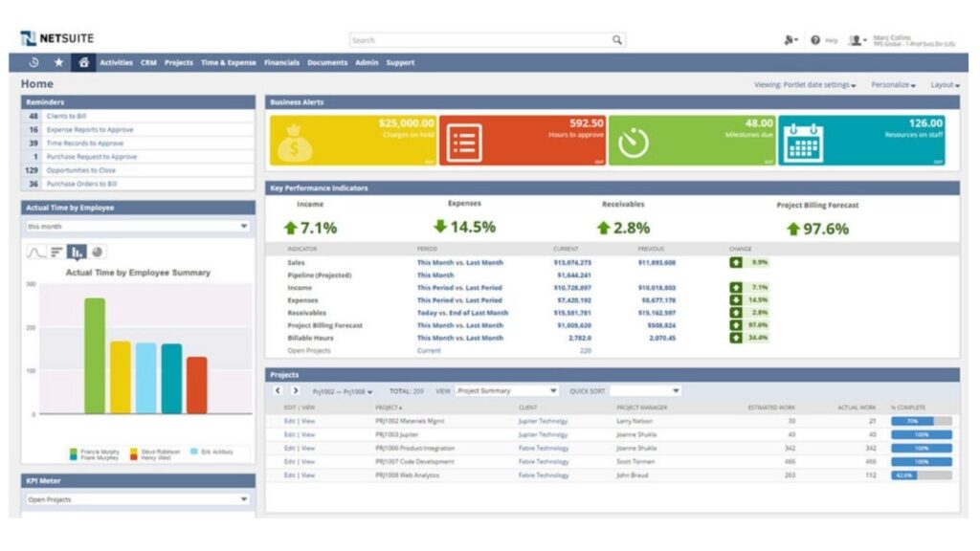Open the Project Summary view dropdown
The image size is (980, 551).
pos(506,390)
